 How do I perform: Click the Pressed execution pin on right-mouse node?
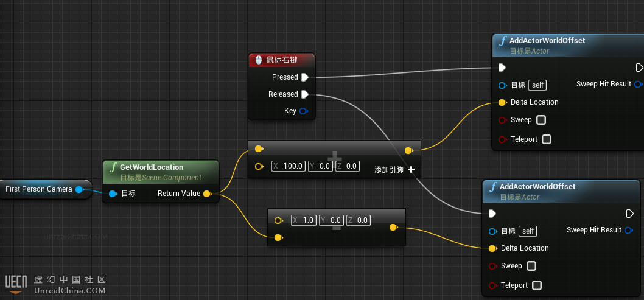click(305, 77)
